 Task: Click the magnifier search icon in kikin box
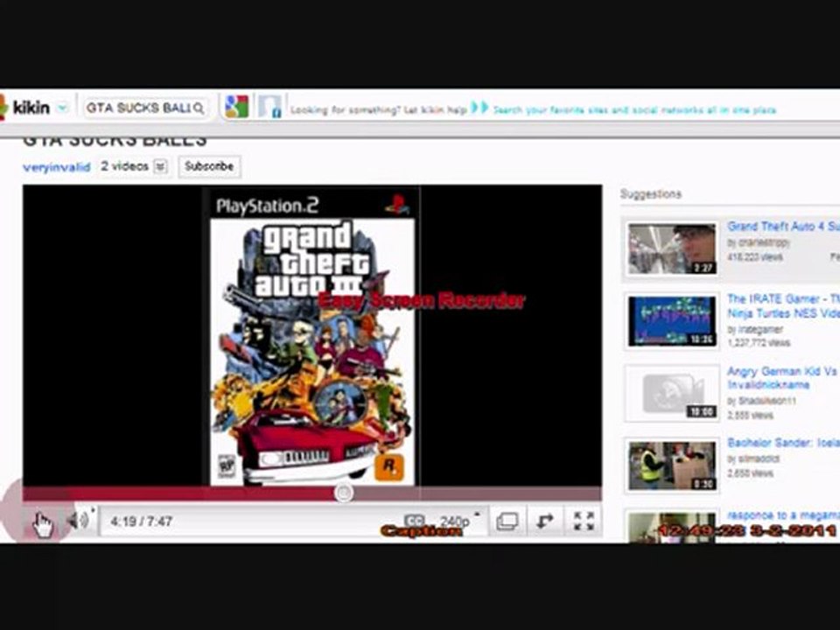pyautogui.click(x=199, y=108)
